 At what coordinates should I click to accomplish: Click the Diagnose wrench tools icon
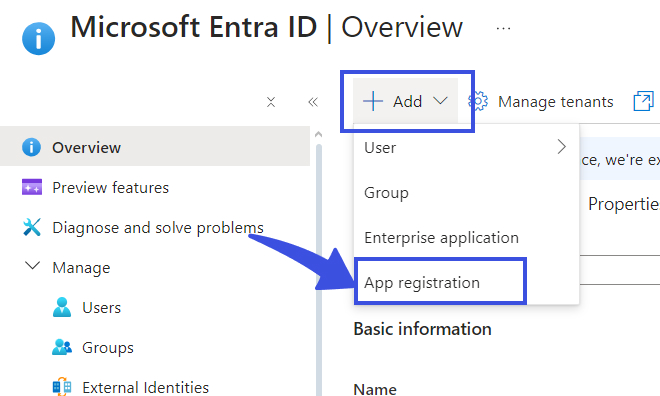(x=32, y=227)
